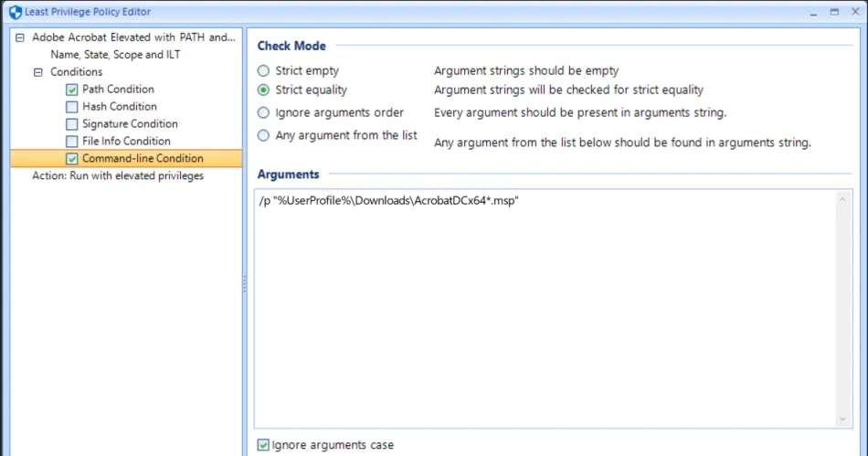Click the Arguments scrollbar up arrow
This screenshot has height=456, width=868.
843,199
